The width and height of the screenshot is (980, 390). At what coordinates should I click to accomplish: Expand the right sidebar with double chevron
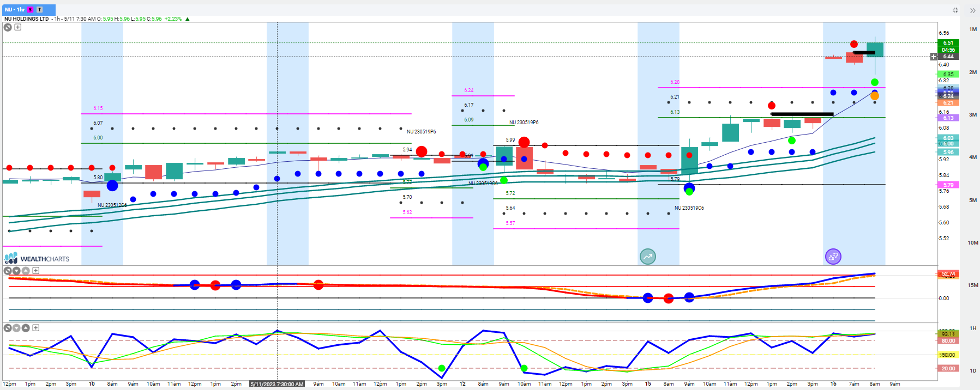tap(972, 10)
